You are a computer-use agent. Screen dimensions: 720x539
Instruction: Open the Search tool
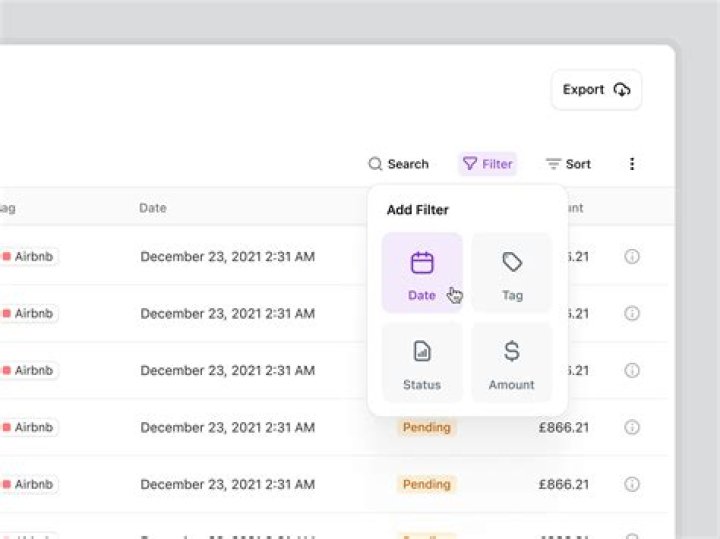pos(398,164)
